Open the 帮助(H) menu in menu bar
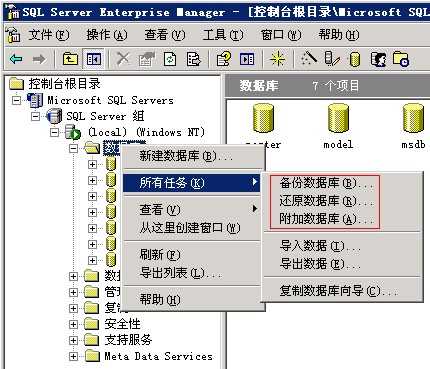Image resolution: width=430 pixels, height=369 pixels. (339, 35)
